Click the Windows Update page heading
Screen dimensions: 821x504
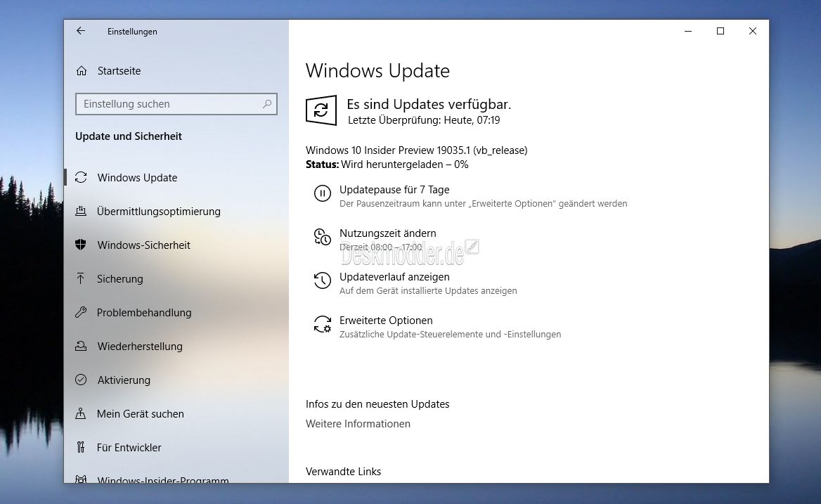click(377, 71)
